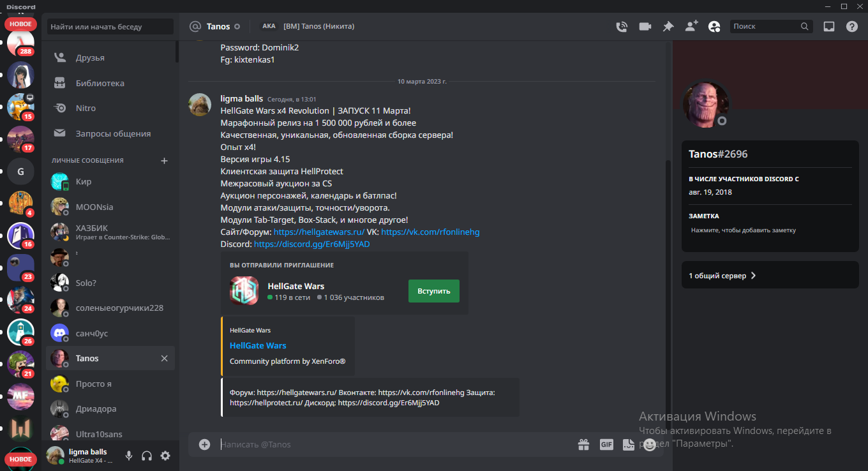Viewport: 868px width, 471px height.
Task: Click the Найти или начать беседу box
Action: (x=110, y=27)
